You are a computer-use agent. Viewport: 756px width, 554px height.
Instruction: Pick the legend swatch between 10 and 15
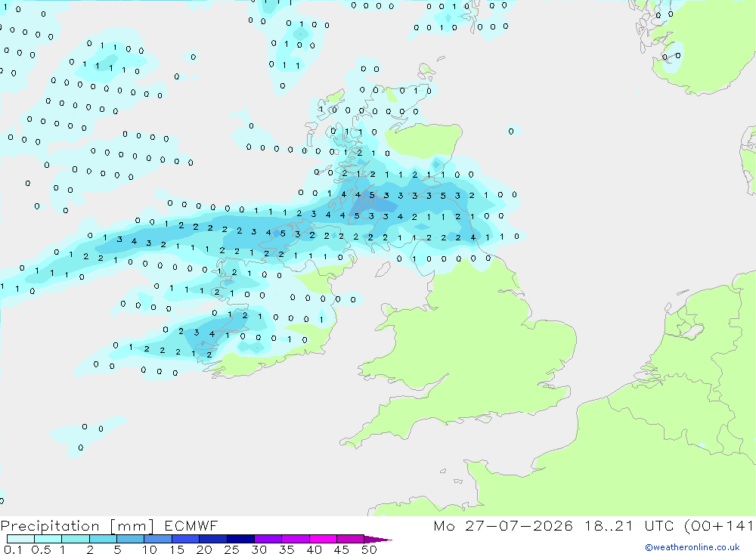point(158,539)
